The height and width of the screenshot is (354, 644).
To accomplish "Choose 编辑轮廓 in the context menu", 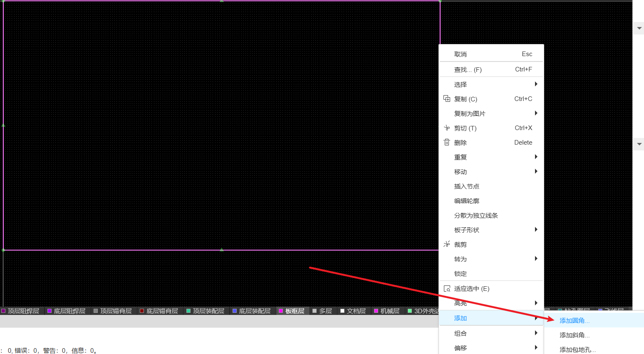I will (x=491, y=201).
